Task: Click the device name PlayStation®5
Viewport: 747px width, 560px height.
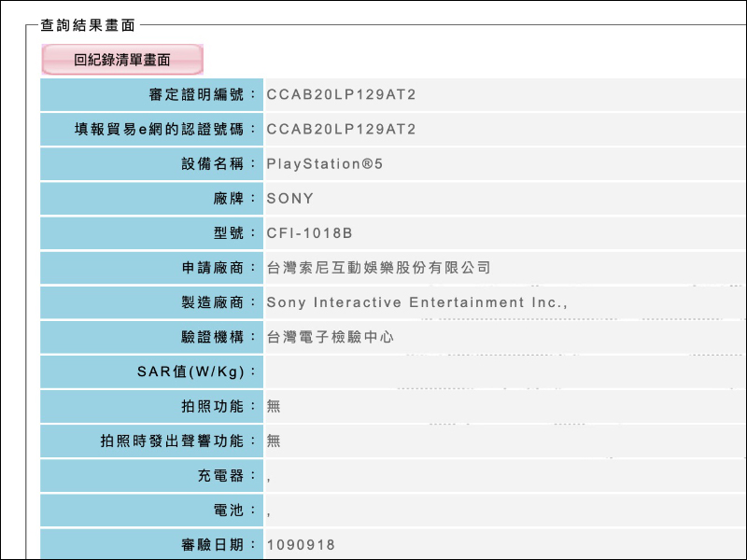Action: coord(324,164)
